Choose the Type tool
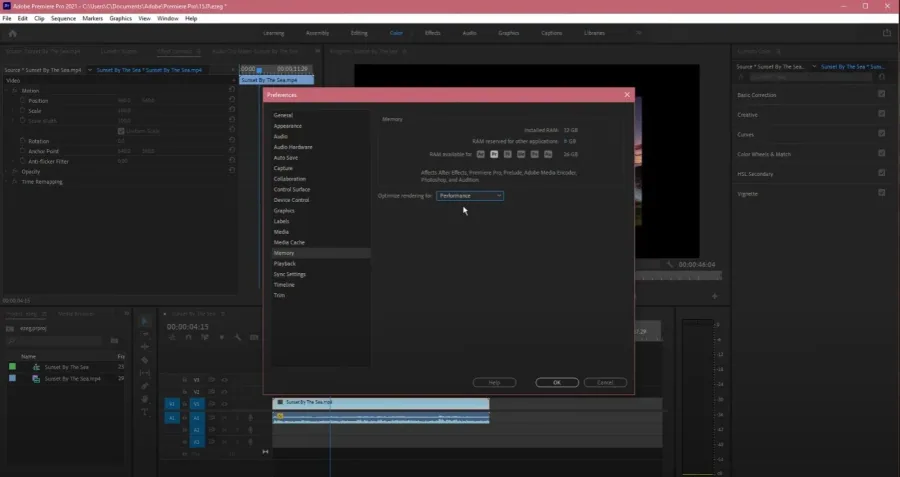Screen dimensions: 900x477 click(145, 412)
